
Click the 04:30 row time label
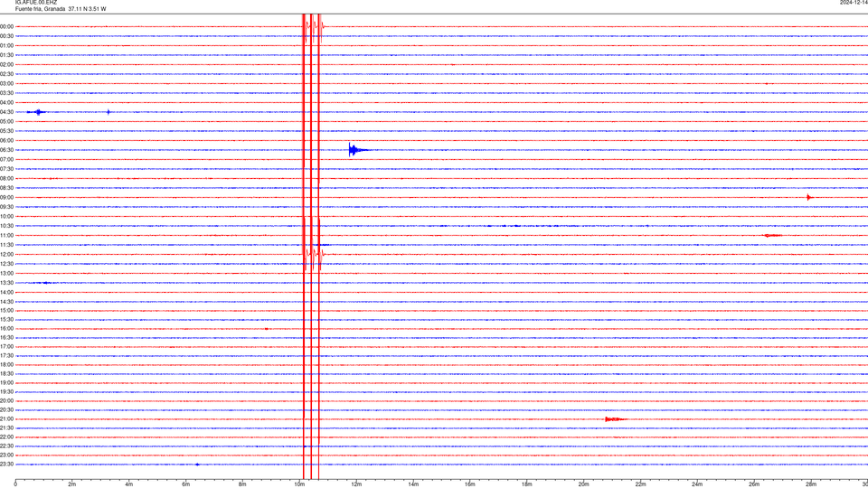point(6,112)
